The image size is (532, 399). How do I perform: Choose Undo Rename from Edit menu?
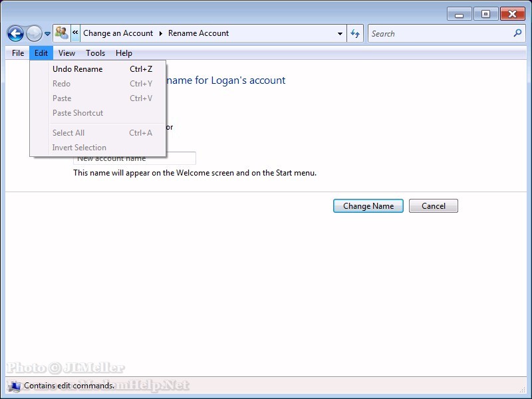click(x=98, y=69)
